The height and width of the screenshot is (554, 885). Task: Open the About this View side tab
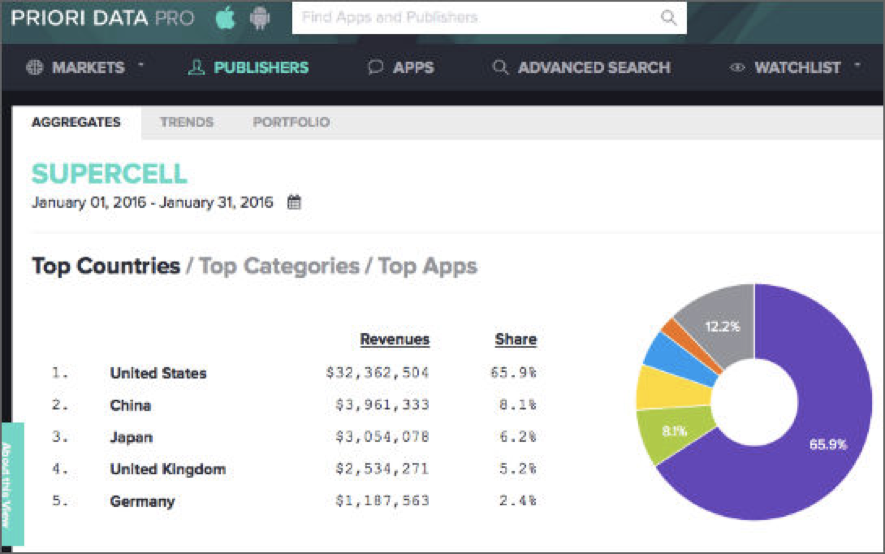[x=12, y=484]
